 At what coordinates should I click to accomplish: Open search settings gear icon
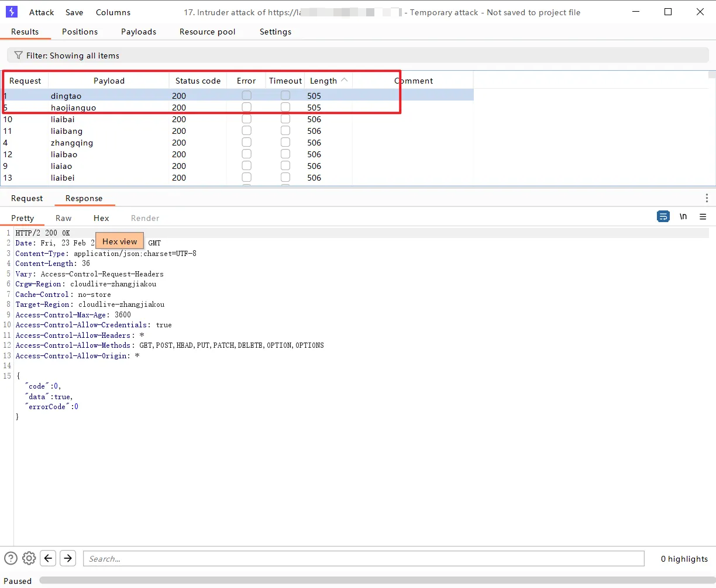pyautogui.click(x=29, y=558)
